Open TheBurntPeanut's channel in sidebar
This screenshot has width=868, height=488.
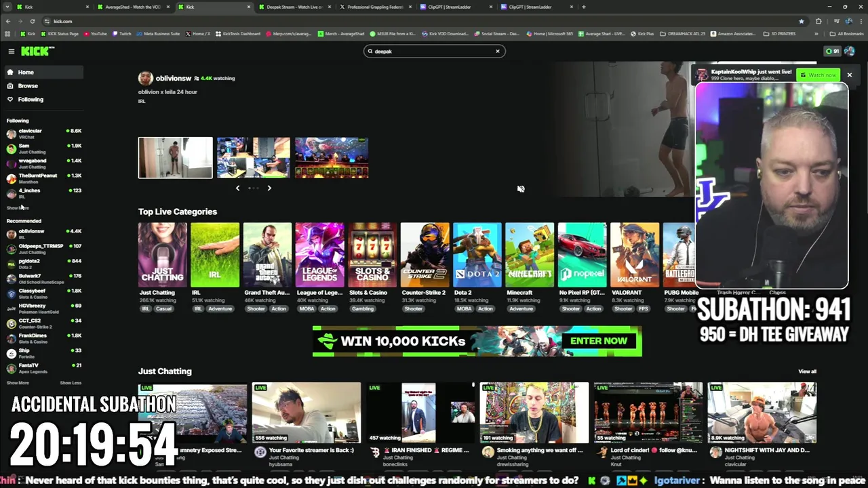tap(43, 178)
